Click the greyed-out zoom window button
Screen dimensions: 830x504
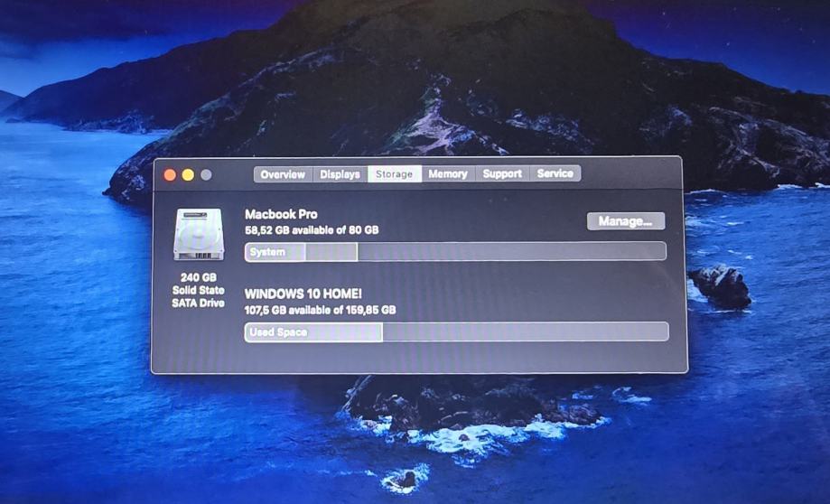tap(206, 174)
